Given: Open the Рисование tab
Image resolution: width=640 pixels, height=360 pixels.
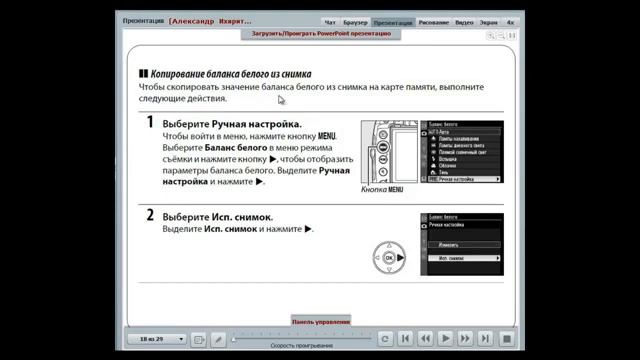Looking at the screenshot, I should coord(434,22).
